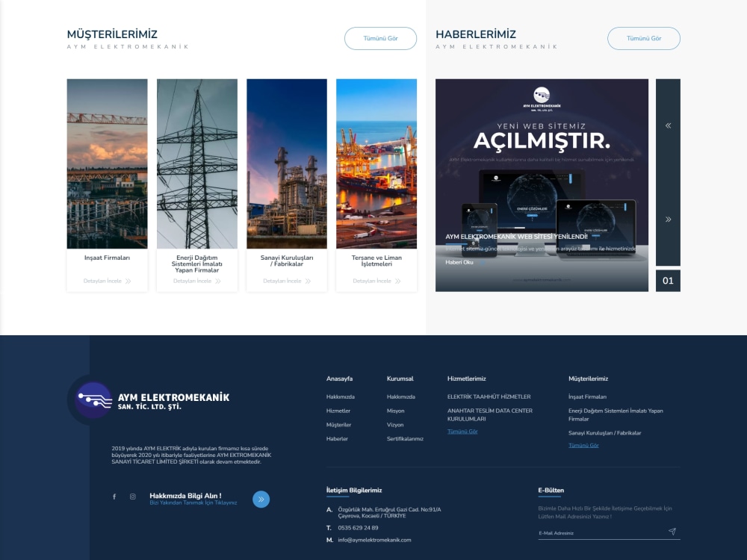The height and width of the screenshot is (560, 747).
Task: Click the Özgürlük Mah. address text
Action: point(389,513)
